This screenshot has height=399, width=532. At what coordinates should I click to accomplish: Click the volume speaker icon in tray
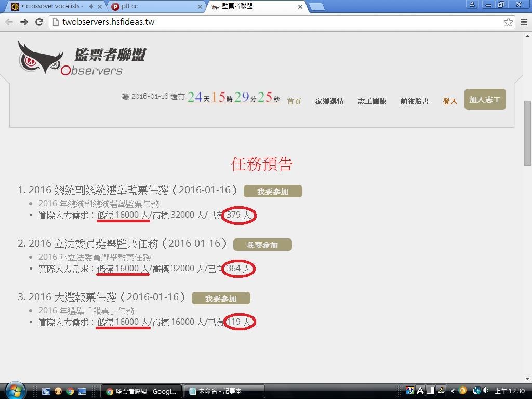point(486,391)
